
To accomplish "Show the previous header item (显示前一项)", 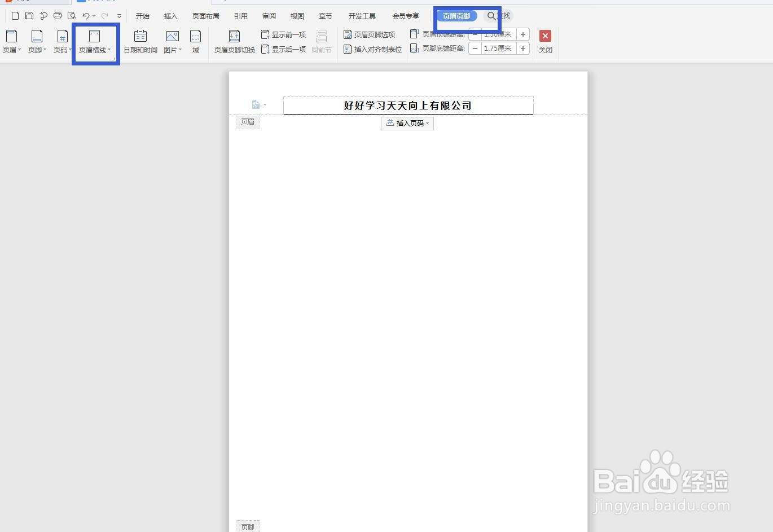I will click(x=284, y=34).
